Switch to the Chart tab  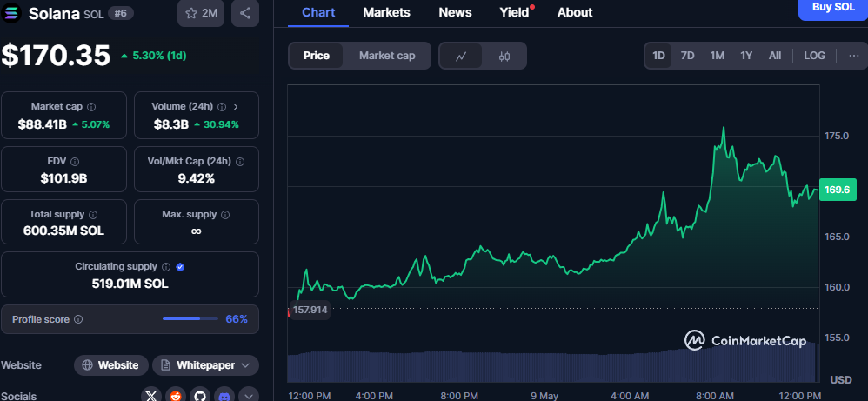(318, 12)
